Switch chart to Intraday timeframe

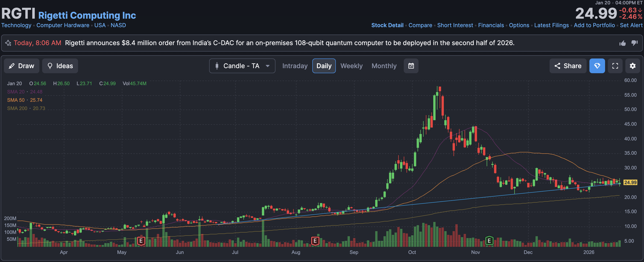coord(295,66)
